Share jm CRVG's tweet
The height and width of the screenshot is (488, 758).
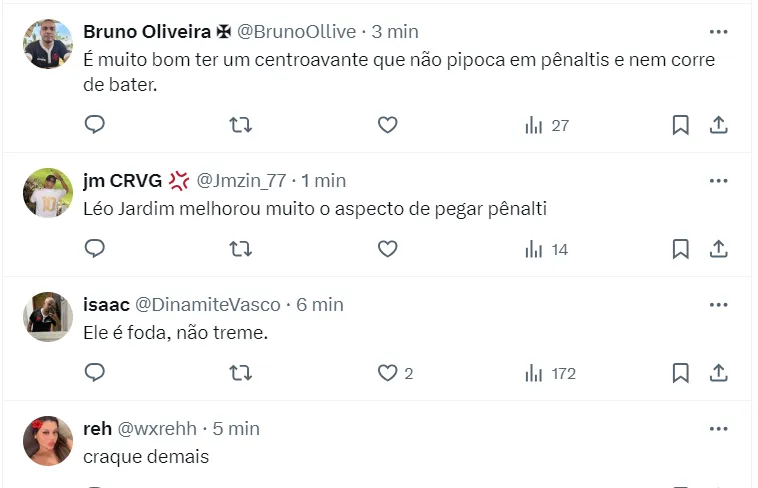718,249
